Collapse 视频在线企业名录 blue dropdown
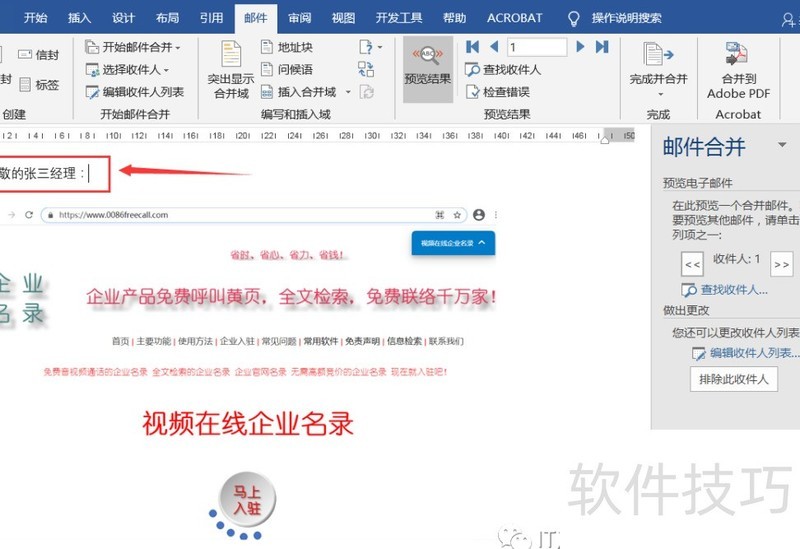Viewport: 800px width, 549px height. pyautogui.click(x=453, y=243)
